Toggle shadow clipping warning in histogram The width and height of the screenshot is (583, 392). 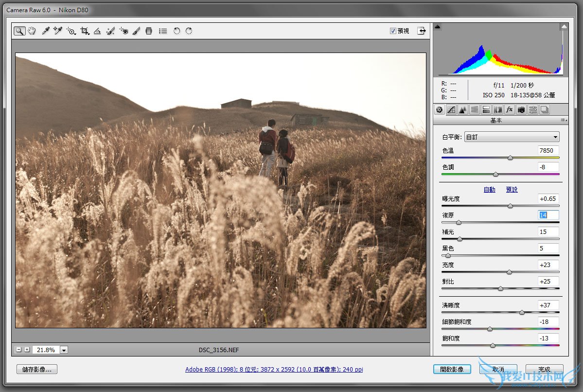[438, 27]
